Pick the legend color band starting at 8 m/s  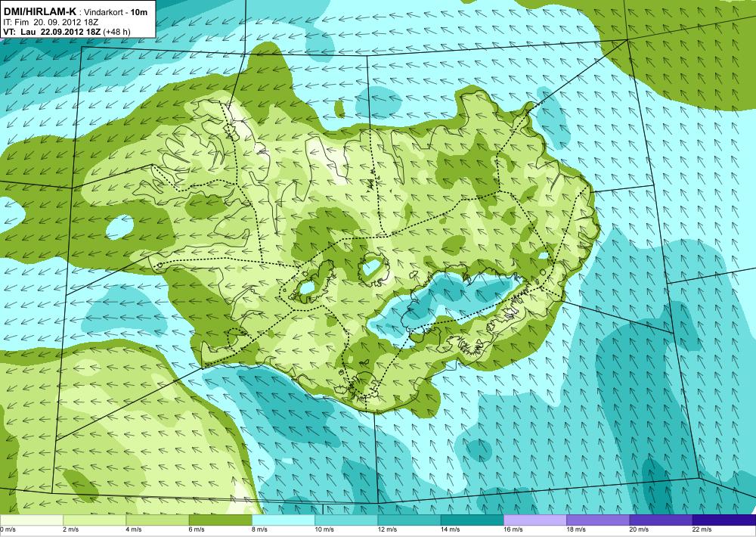coord(283,520)
